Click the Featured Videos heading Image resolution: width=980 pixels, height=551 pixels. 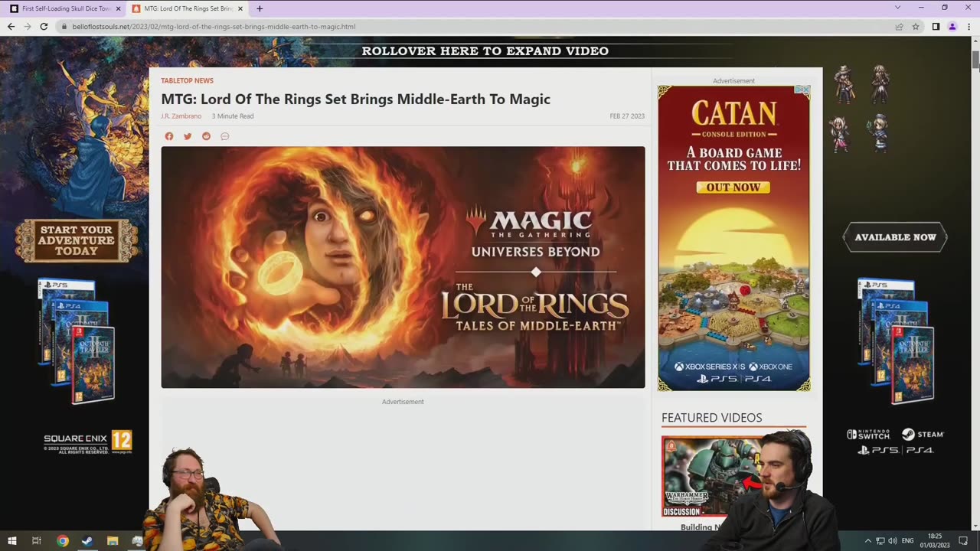(x=711, y=418)
